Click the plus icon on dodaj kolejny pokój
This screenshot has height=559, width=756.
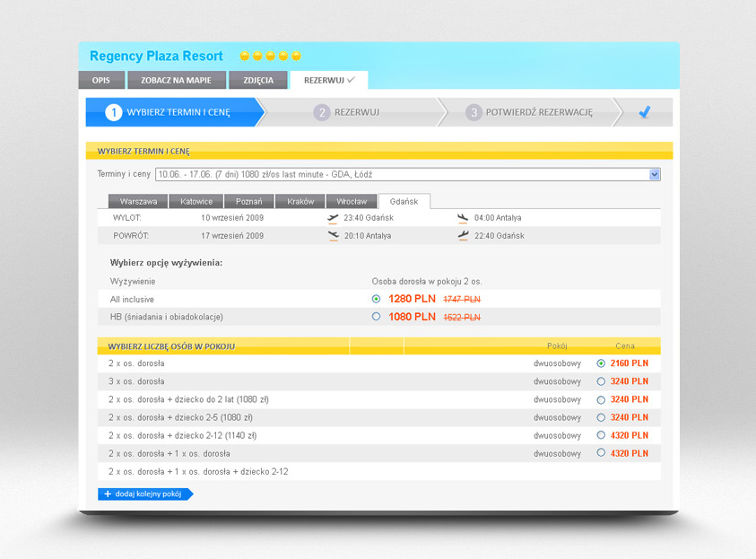108,493
